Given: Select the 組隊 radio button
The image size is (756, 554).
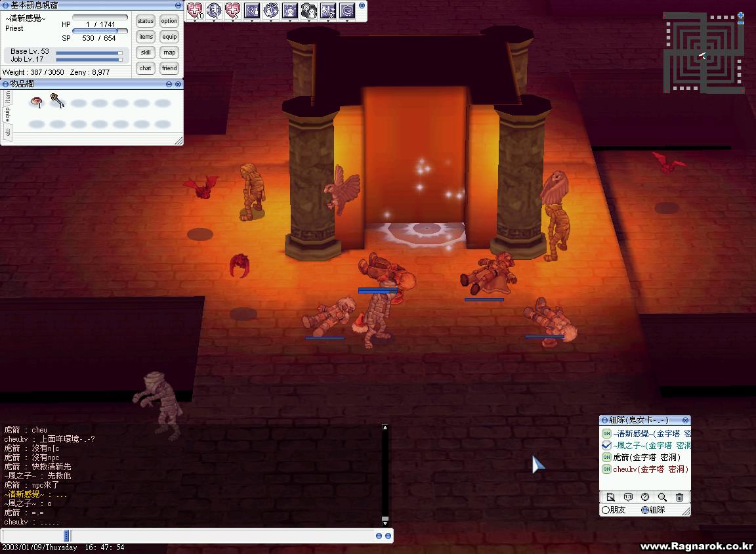Looking at the screenshot, I should tap(644, 510).
